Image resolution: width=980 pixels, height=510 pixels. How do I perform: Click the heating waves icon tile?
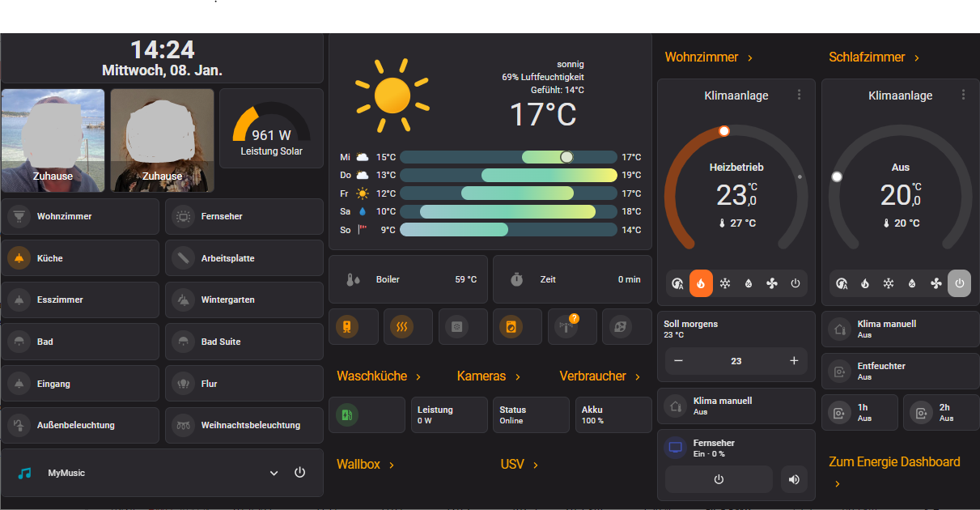(402, 327)
